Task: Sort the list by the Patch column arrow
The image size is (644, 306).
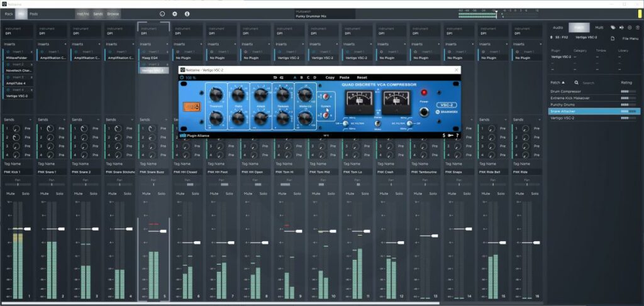Action: (x=563, y=82)
